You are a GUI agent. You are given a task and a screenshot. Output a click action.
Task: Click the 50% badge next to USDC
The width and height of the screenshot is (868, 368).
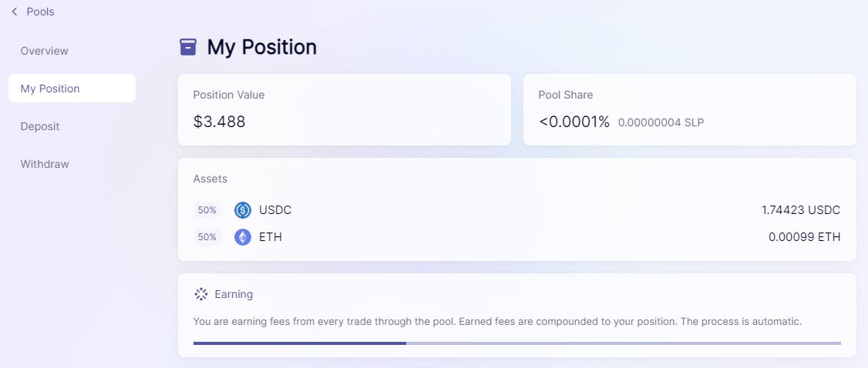pos(207,210)
